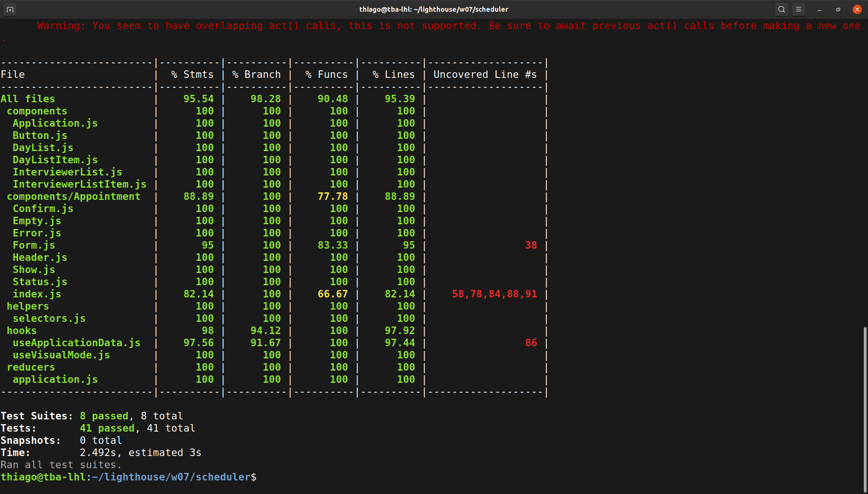The width and height of the screenshot is (868, 494).
Task: Click the 95.54 statements value
Action: click(x=198, y=99)
